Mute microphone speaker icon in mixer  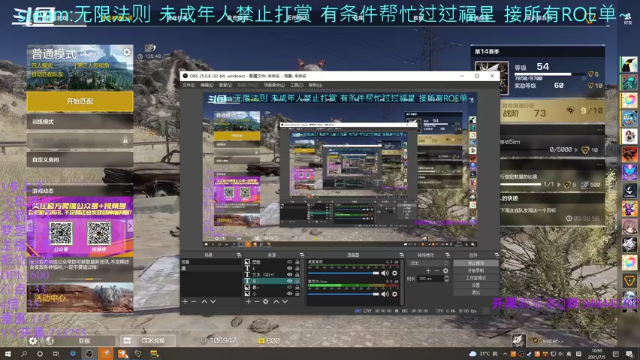click(385, 293)
